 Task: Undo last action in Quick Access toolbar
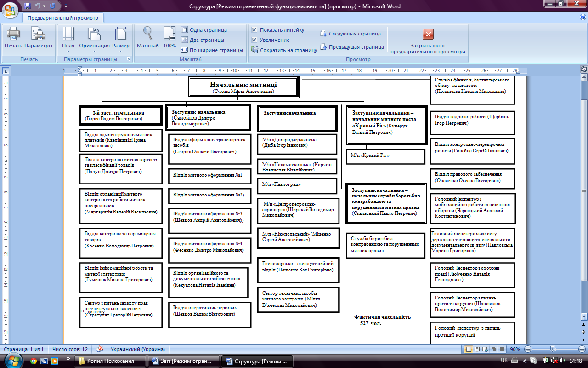point(38,6)
